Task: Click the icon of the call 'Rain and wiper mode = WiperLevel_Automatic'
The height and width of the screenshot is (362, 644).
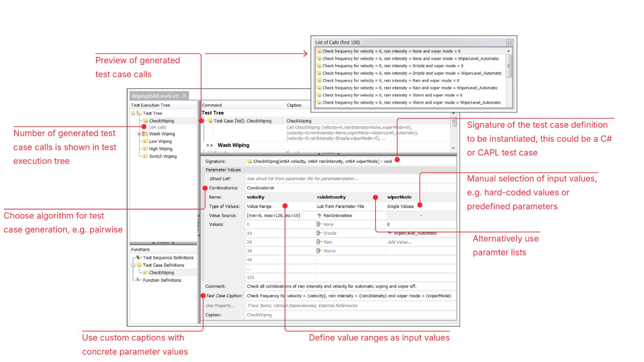Action: tap(319, 88)
